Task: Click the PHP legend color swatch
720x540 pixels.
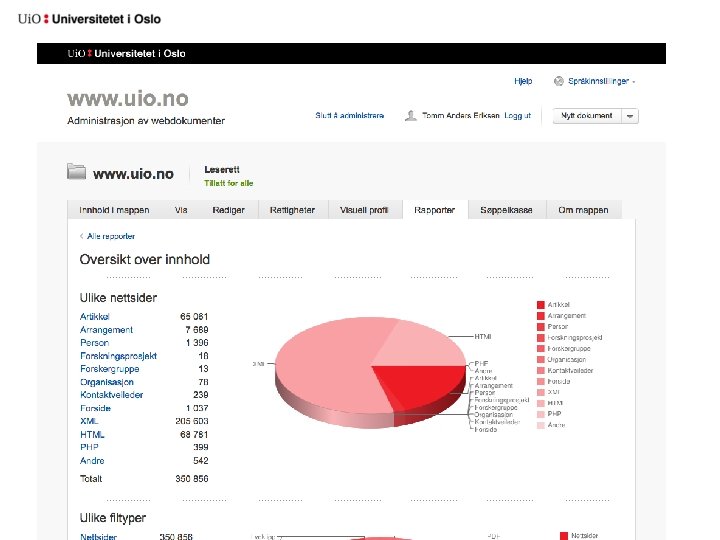Action: (540, 414)
